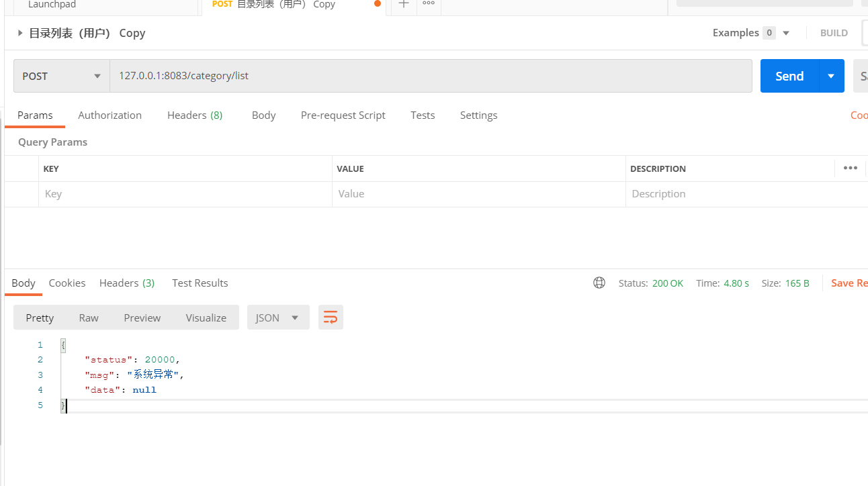Click the request URL field
This screenshot has height=486, width=868.
[431, 76]
